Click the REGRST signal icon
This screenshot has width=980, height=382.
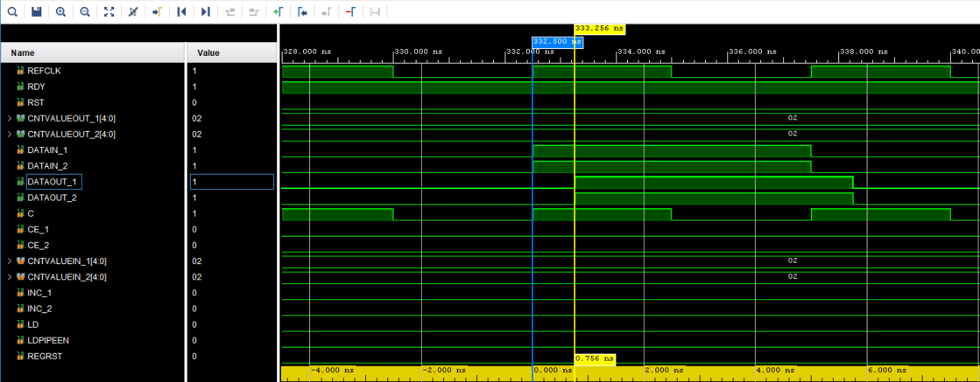pyautogui.click(x=21, y=356)
